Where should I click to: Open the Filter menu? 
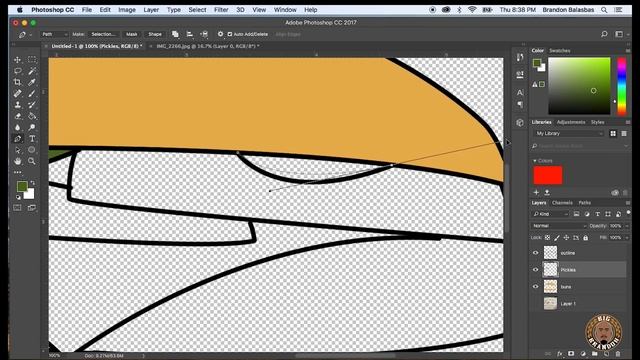click(x=221, y=10)
